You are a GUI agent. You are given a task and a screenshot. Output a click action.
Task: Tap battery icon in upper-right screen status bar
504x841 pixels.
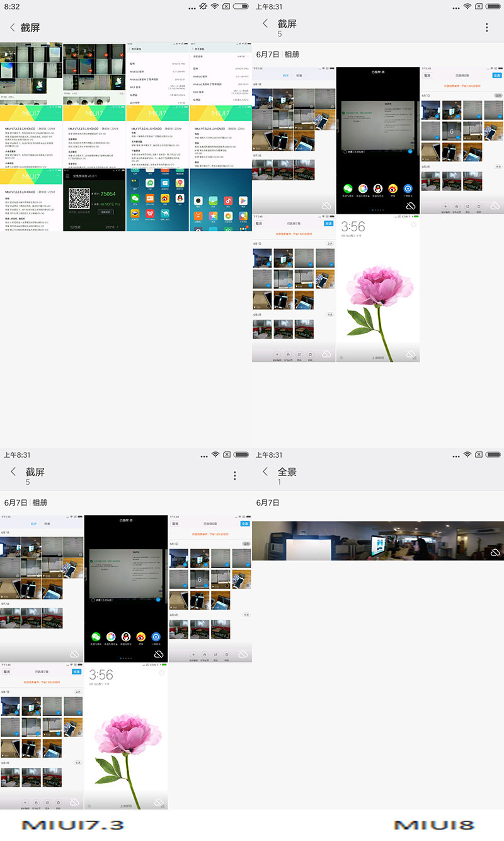click(493, 6)
